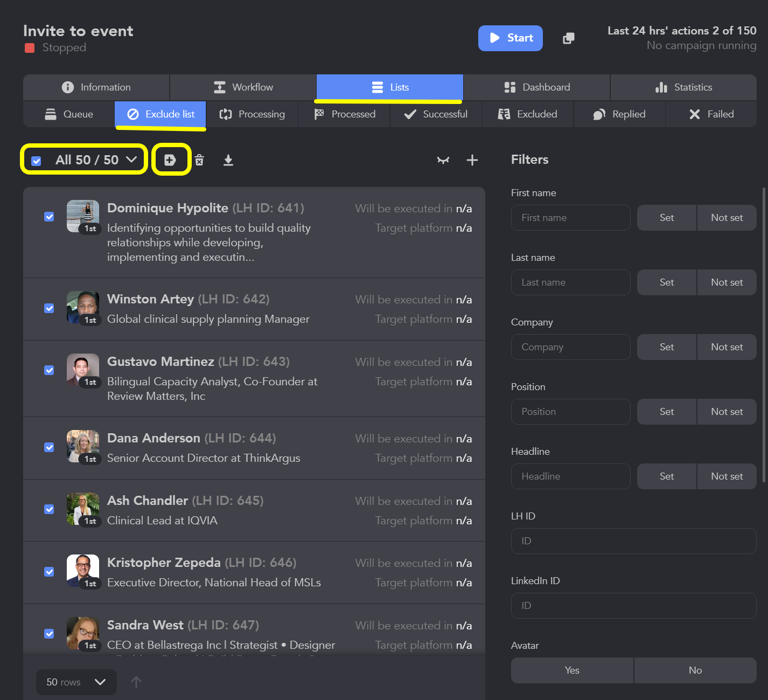Click Not set for Company filter
768x700 pixels.
click(727, 347)
